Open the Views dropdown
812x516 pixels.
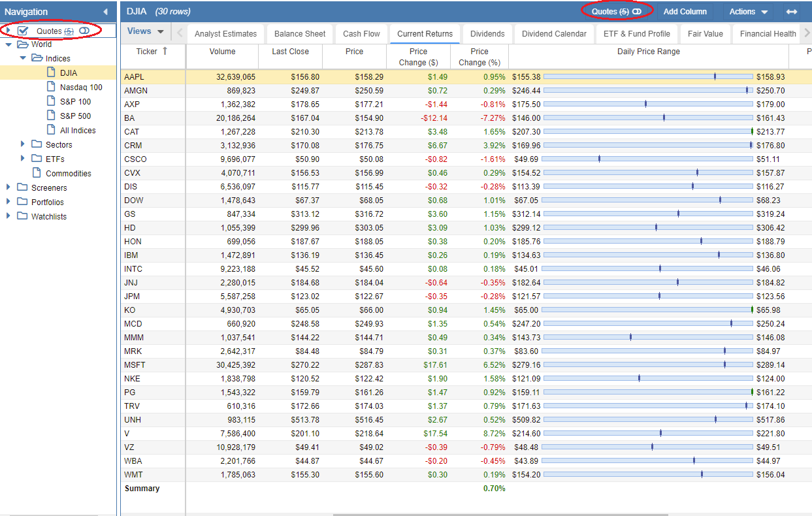(x=144, y=31)
